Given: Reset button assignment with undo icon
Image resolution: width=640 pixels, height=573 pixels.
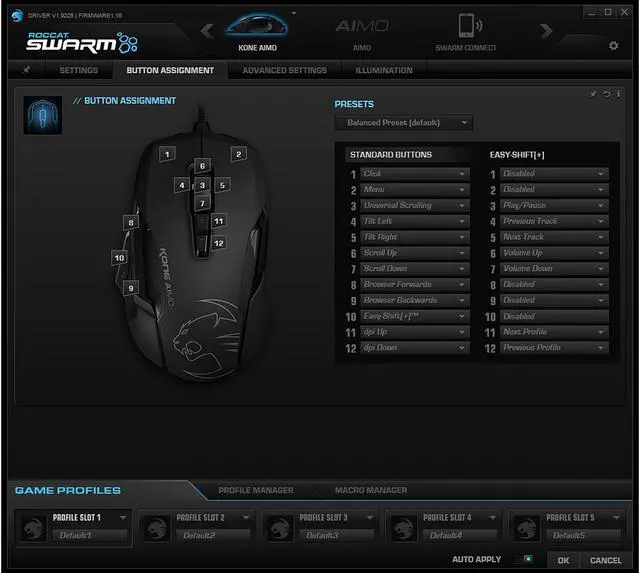Looking at the screenshot, I should [x=607, y=94].
